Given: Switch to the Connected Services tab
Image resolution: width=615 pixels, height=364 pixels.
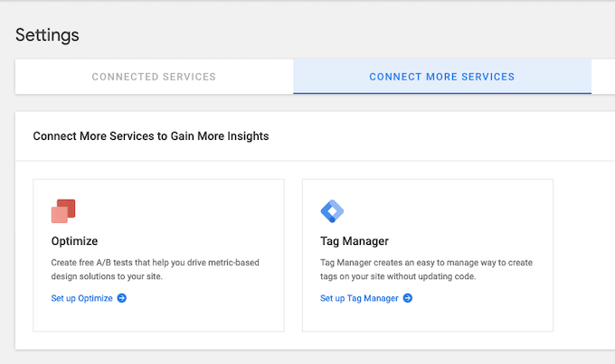Looking at the screenshot, I should click(x=154, y=77).
